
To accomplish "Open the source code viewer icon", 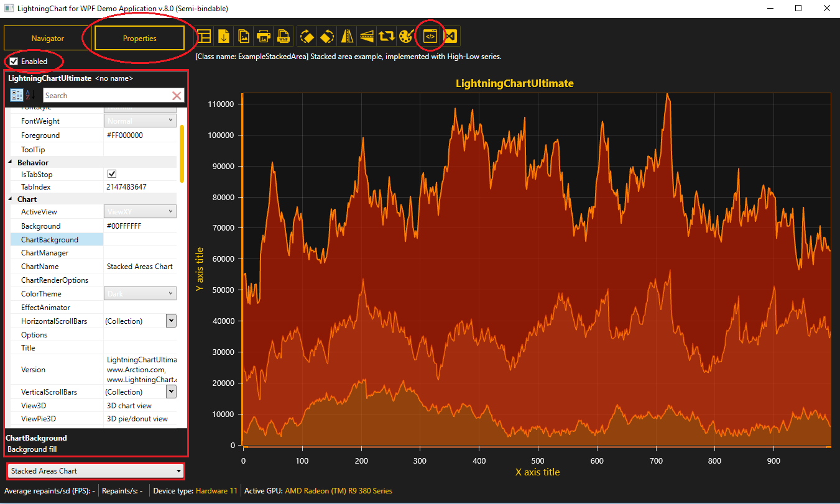I will [430, 36].
